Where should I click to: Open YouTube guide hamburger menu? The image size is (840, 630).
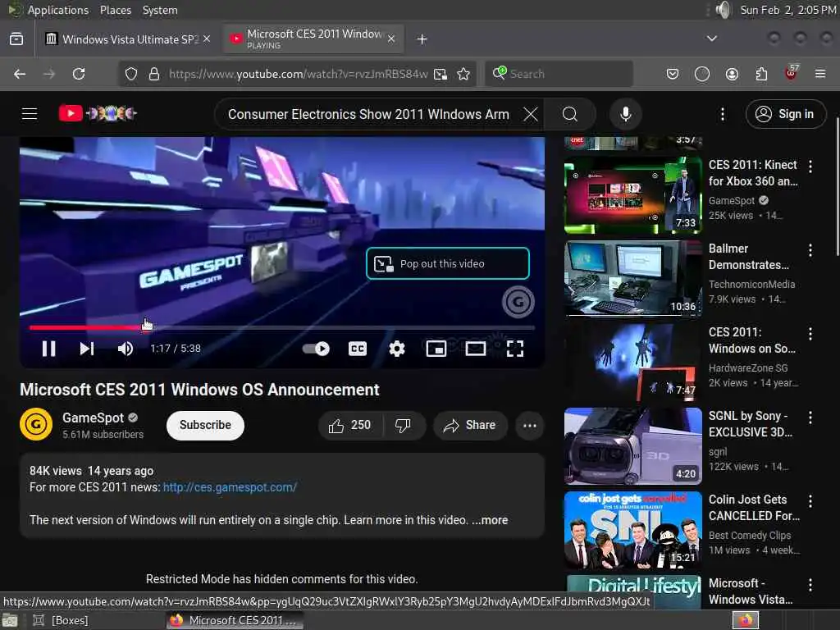point(30,113)
